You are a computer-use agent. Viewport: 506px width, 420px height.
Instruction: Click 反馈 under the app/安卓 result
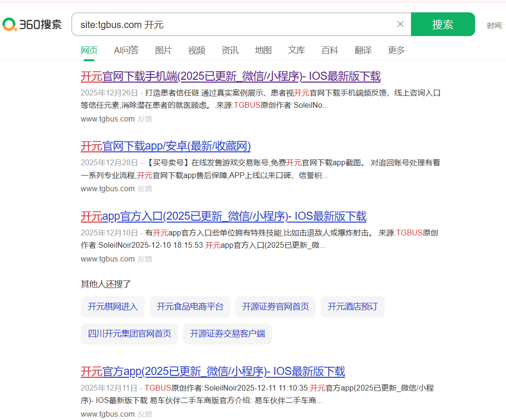pos(145,188)
